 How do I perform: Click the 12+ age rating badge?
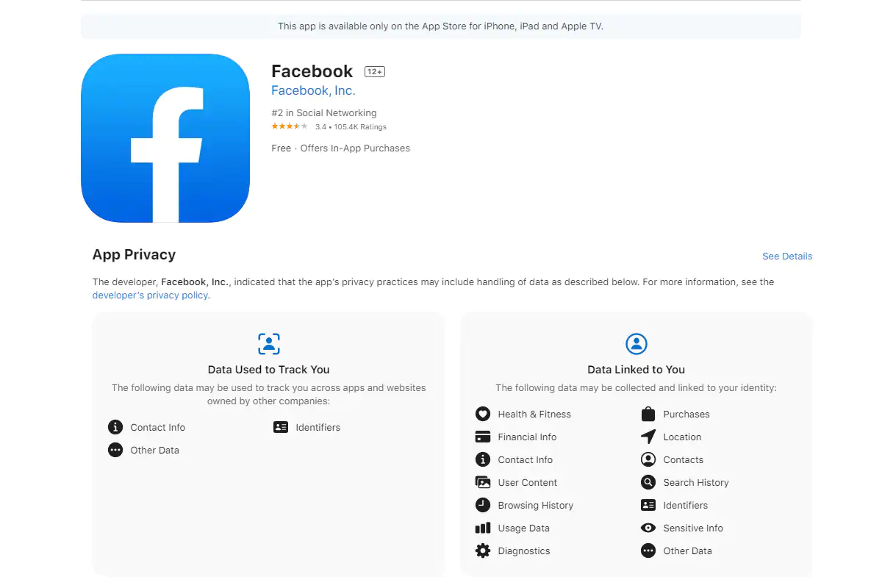tap(375, 71)
